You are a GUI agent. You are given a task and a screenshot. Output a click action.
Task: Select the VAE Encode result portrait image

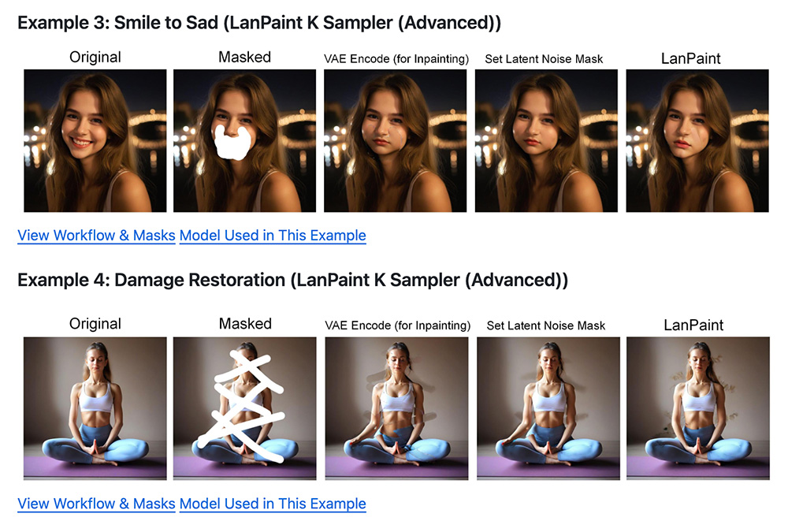(395, 140)
